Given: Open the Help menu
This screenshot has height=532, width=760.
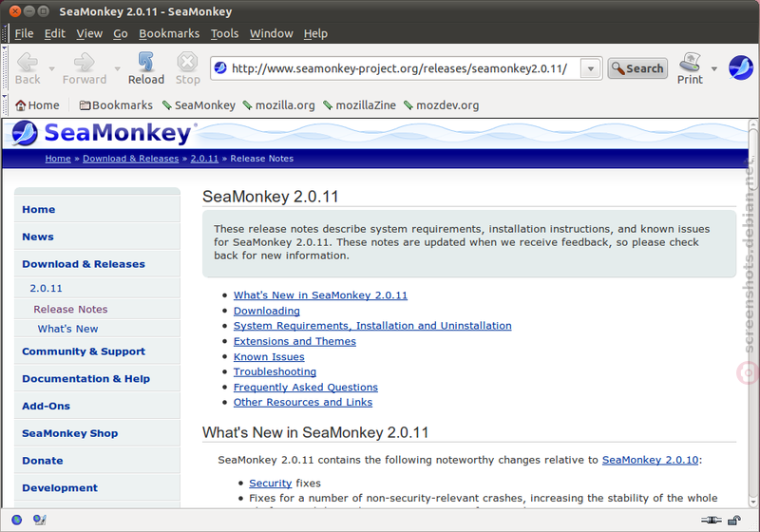Looking at the screenshot, I should coord(315,33).
